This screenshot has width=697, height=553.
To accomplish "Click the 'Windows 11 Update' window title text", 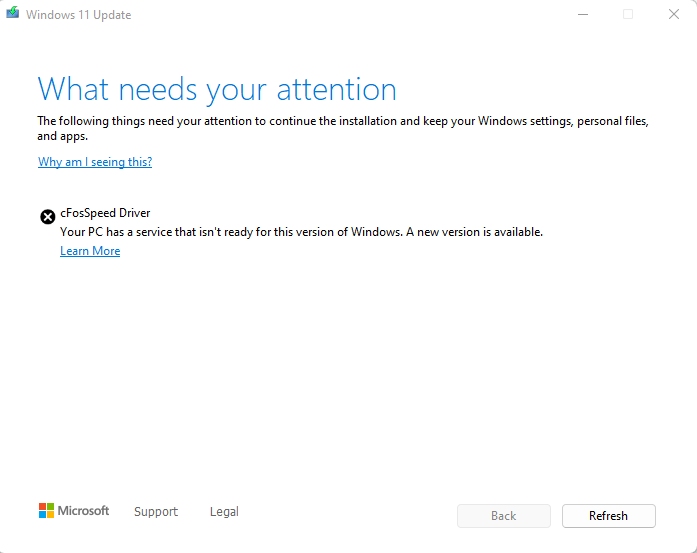I will click(79, 15).
